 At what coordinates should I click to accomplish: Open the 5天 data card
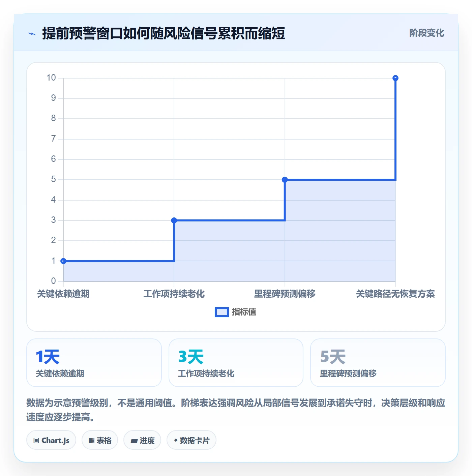click(x=378, y=363)
